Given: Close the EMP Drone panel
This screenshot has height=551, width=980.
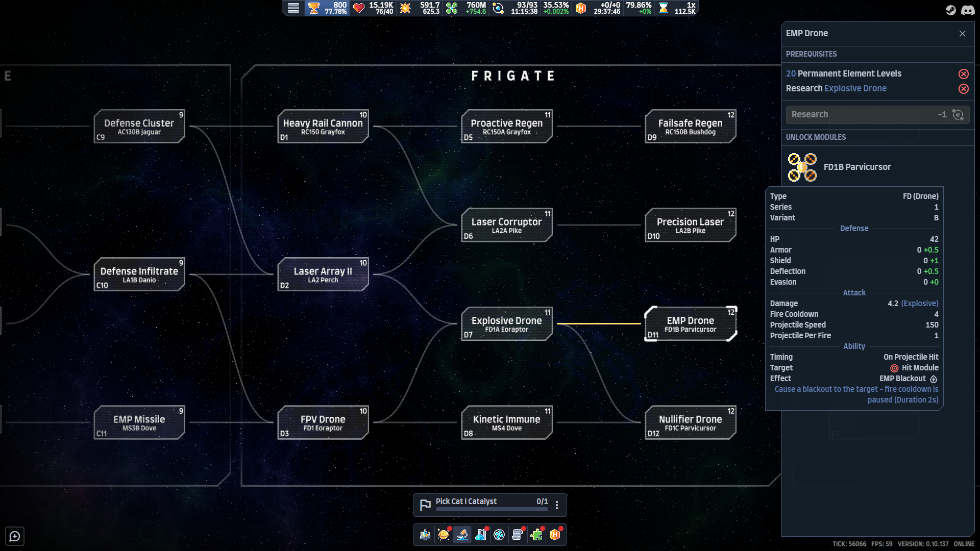Looking at the screenshot, I should (x=962, y=34).
